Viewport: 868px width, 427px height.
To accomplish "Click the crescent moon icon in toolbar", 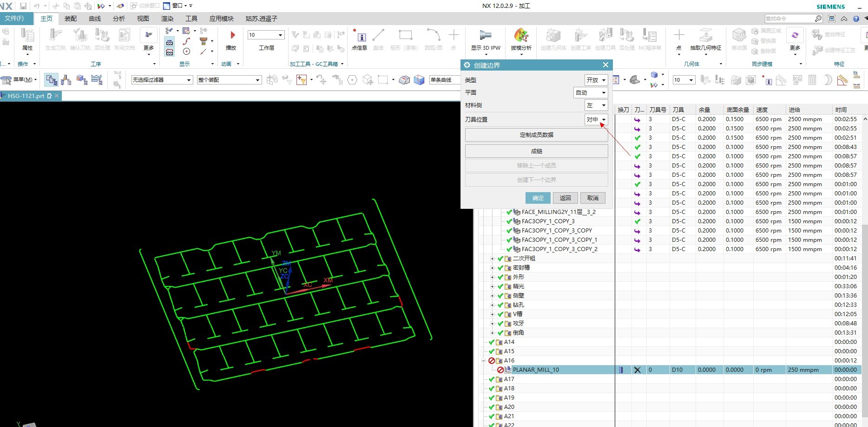I will (828, 80).
